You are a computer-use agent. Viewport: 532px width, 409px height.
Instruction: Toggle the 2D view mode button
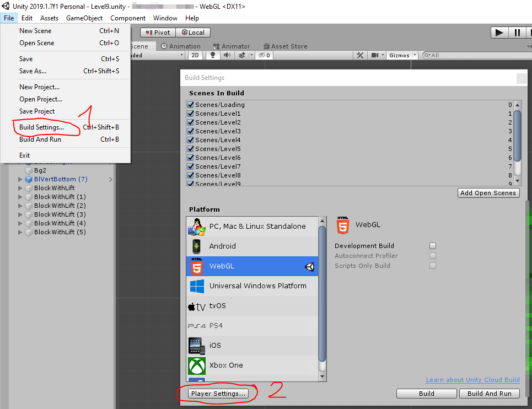click(195, 55)
